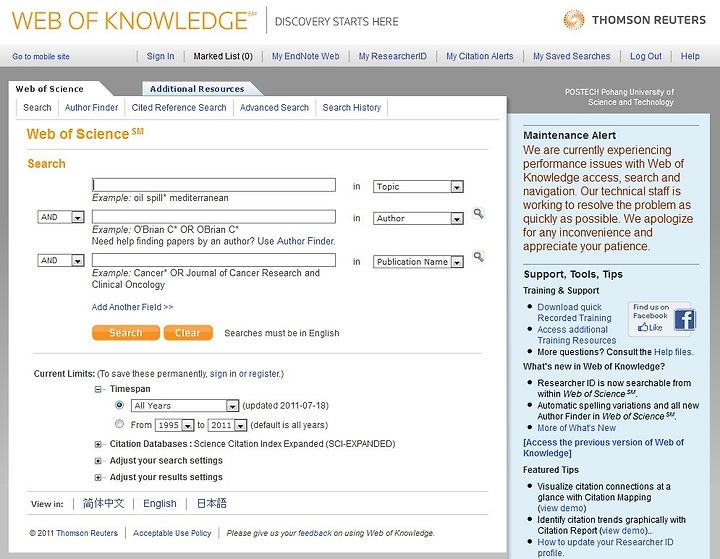Switch to the Web of Science tab
The image size is (720, 559).
point(50,89)
